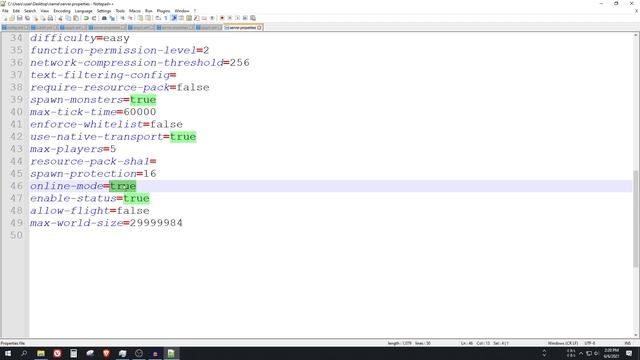Viewport: 640px width, 360px height.
Task: Click the 'function-permission-level=2' line
Action: pos(120,50)
